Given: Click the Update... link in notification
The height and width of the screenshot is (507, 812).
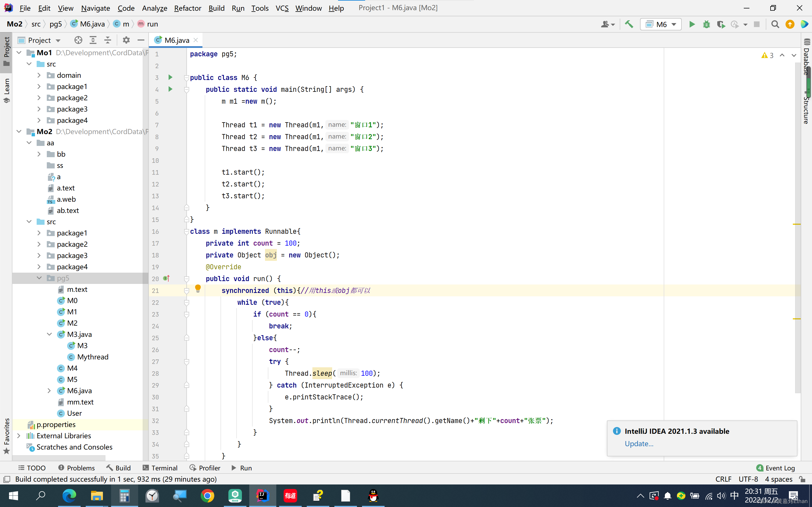Looking at the screenshot, I should 639,444.
